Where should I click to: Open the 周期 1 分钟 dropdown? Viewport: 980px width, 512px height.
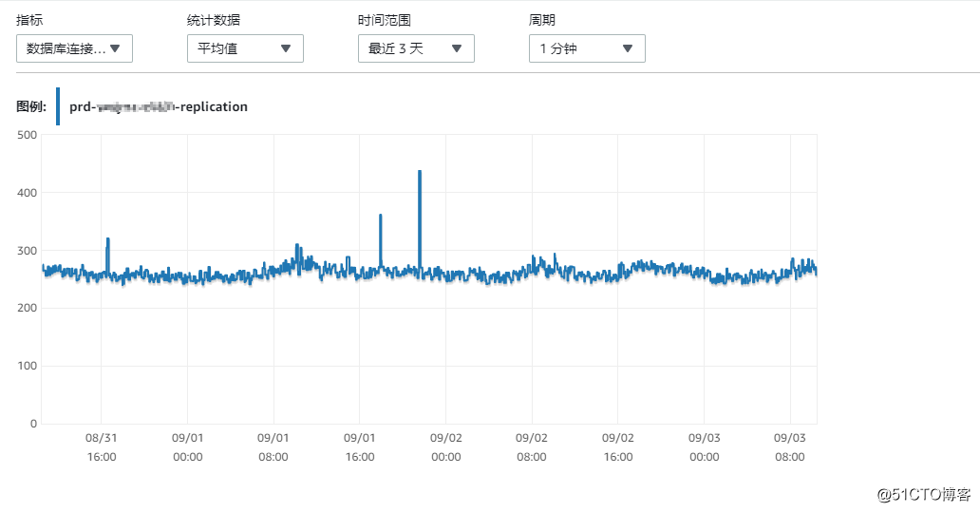pyautogui.click(x=587, y=48)
